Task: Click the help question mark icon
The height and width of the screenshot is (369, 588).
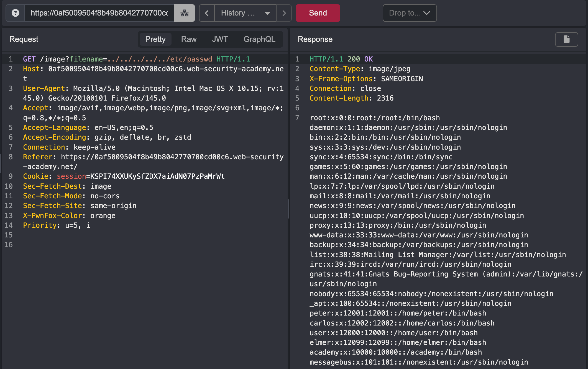Action: (16, 13)
